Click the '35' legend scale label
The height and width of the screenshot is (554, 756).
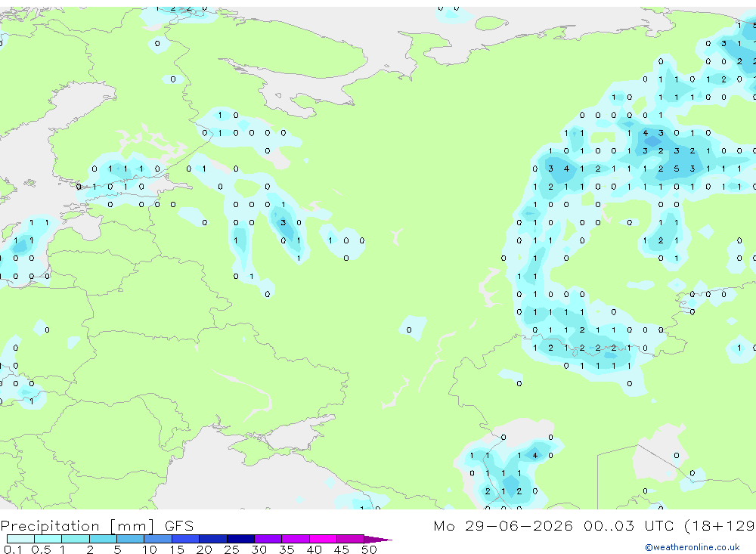point(287,549)
